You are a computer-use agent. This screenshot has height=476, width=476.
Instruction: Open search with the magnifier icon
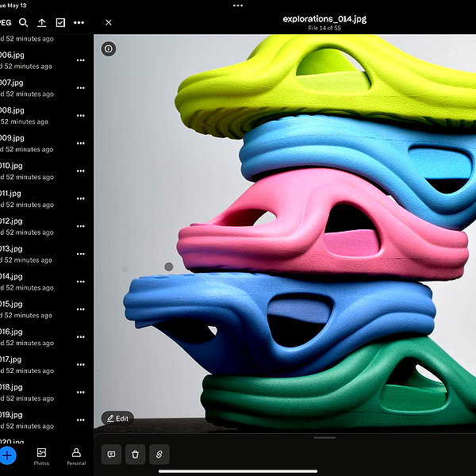point(23,22)
